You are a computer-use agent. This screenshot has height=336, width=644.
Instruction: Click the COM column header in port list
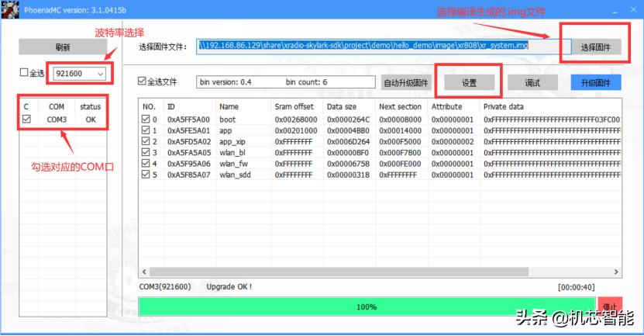click(x=57, y=107)
